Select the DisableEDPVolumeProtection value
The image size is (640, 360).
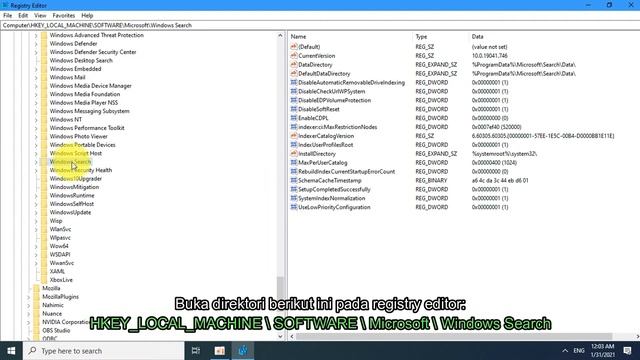(x=335, y=100)
